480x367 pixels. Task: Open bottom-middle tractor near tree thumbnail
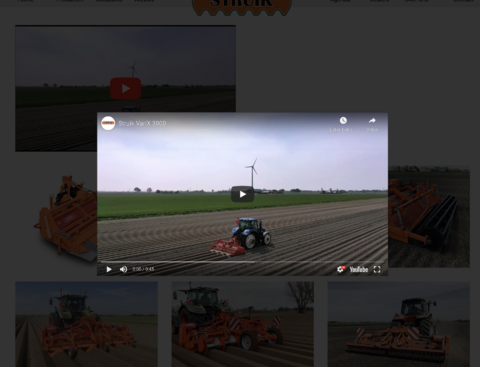243,324
